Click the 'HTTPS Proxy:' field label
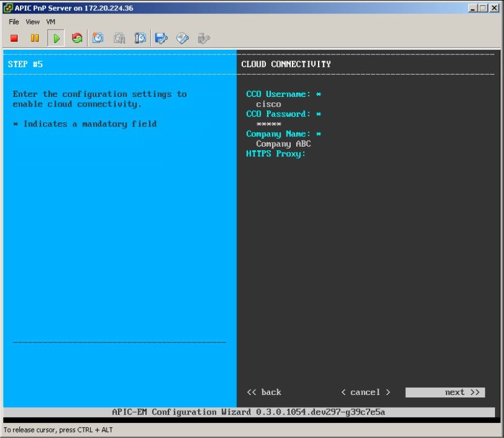The image size is (504, 438). point(276,154)
